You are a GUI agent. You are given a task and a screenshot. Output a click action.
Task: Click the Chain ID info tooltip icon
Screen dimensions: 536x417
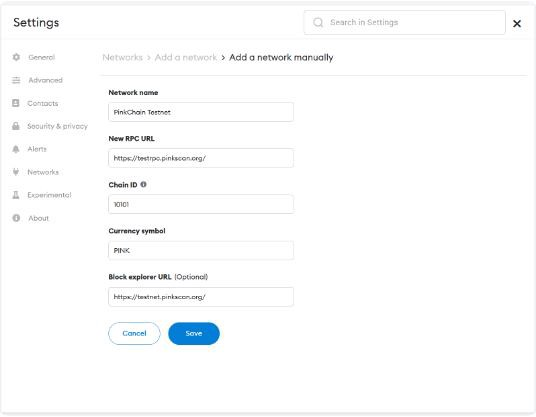pos(144,185)
